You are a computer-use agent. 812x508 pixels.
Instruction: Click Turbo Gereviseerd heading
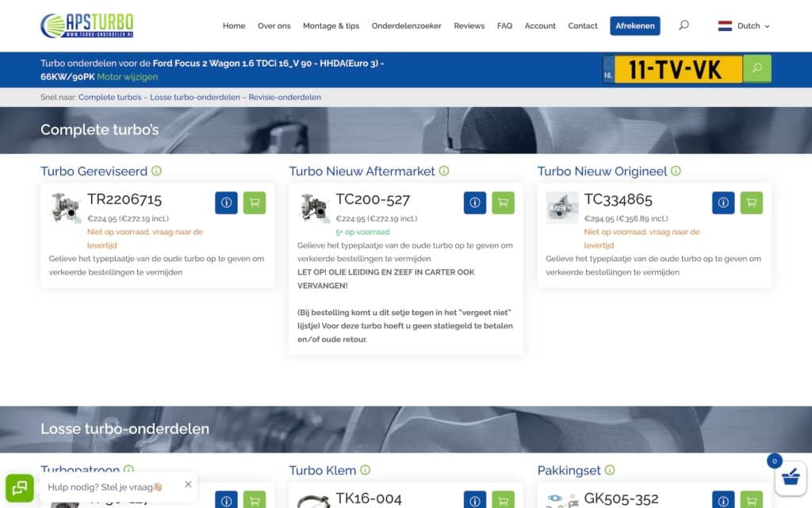(94, 171)
